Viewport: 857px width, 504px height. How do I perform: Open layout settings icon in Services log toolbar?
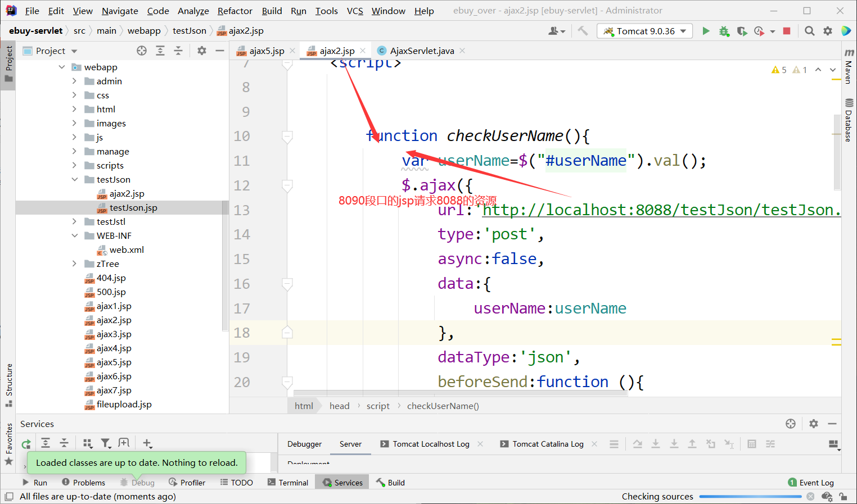point(834,444)
